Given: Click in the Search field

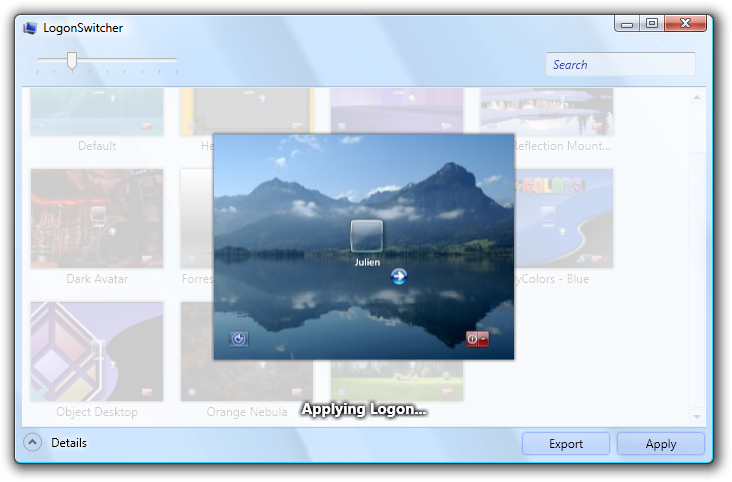Looking at the screenshot, I should 620,64.
